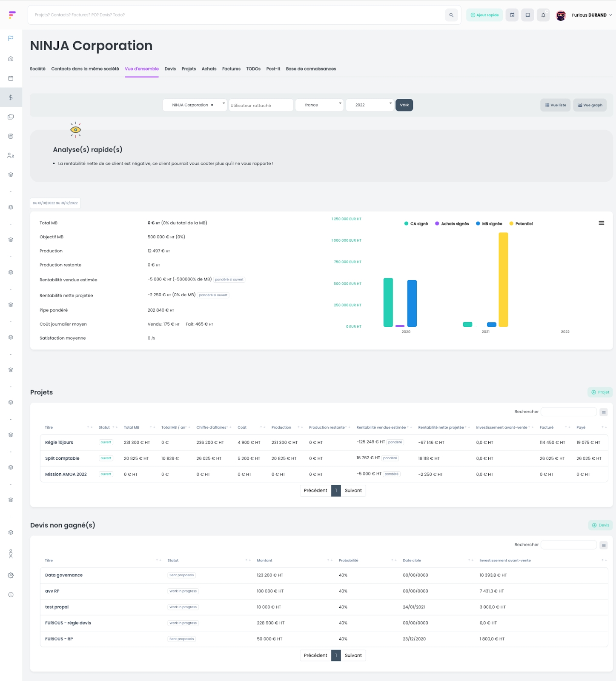Select the dollar sign sidebar icon
Screen dimensions: 616x681
(x=11, y=97)
